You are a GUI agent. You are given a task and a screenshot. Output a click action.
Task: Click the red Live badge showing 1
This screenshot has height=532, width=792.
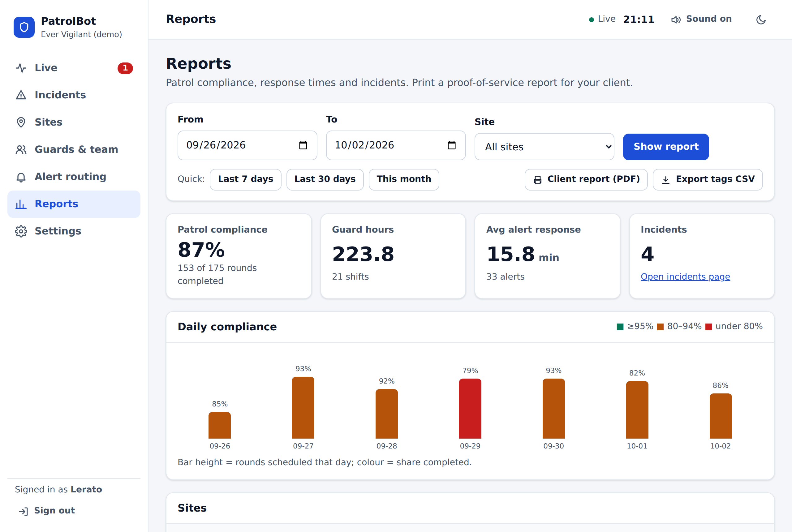[x=125, y=68]
